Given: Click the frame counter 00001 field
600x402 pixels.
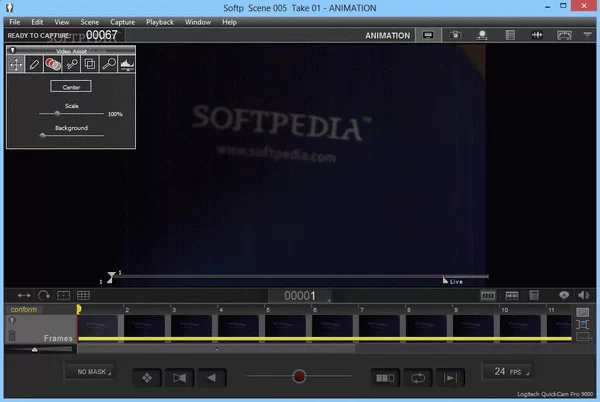Looking at the screenshot, I should point(300,296).
